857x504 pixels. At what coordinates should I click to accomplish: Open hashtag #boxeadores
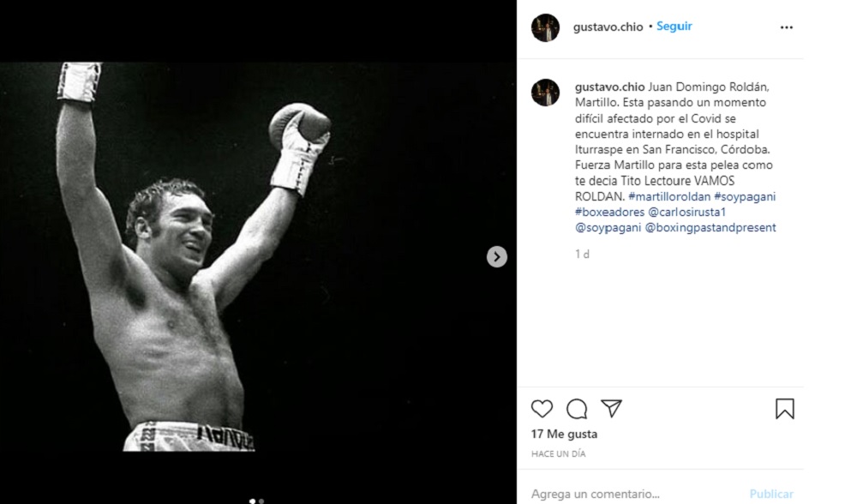[x=608, y=212]
